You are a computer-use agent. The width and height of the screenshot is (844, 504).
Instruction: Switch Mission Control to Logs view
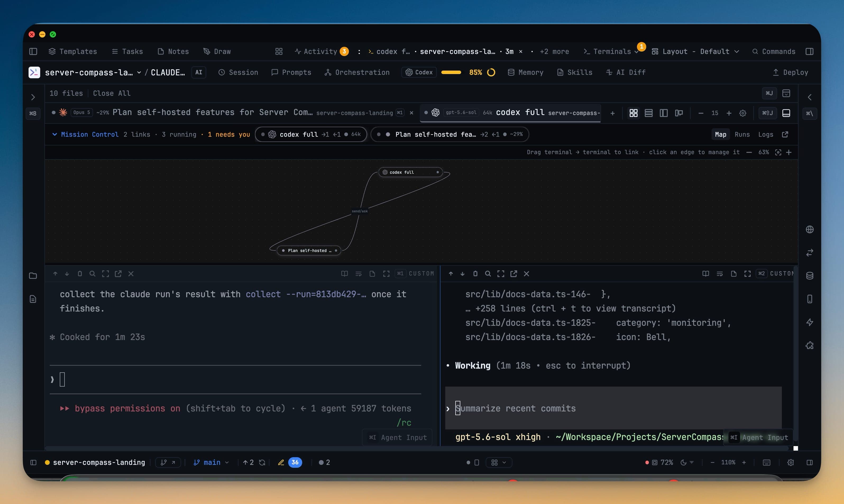pos(765,134)
